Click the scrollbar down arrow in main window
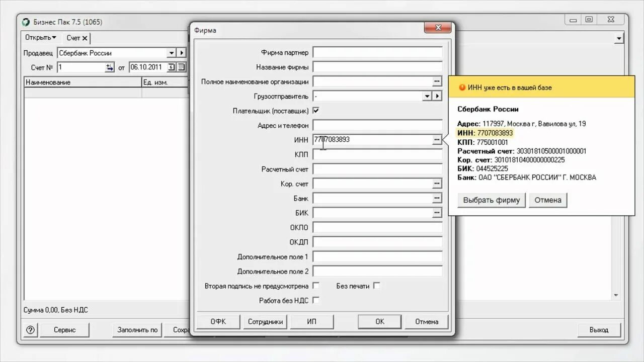644x362 pixels. [616, 295]
